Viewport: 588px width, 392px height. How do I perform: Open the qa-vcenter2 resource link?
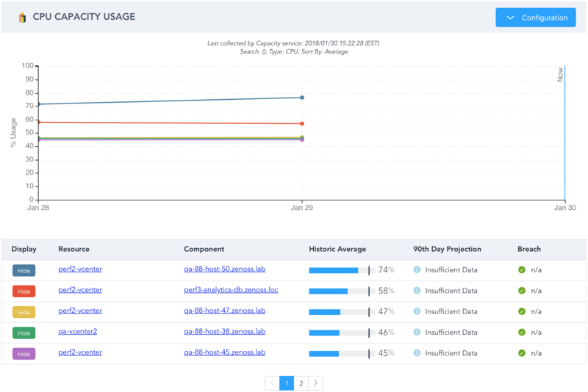pyautogui.click(x=78, y=331)
